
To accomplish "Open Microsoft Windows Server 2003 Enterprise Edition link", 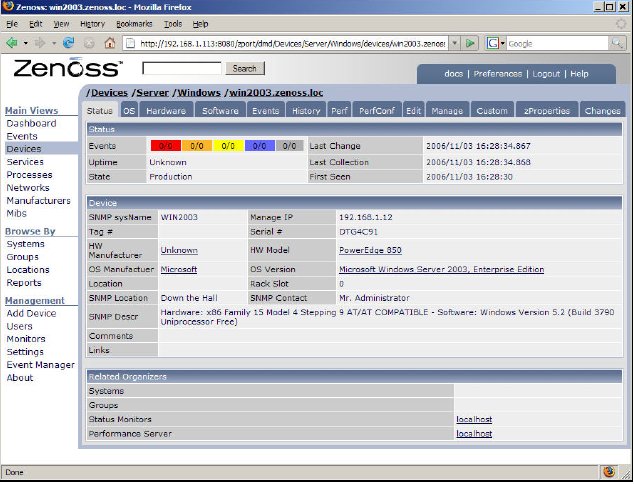I will (442, 269).
